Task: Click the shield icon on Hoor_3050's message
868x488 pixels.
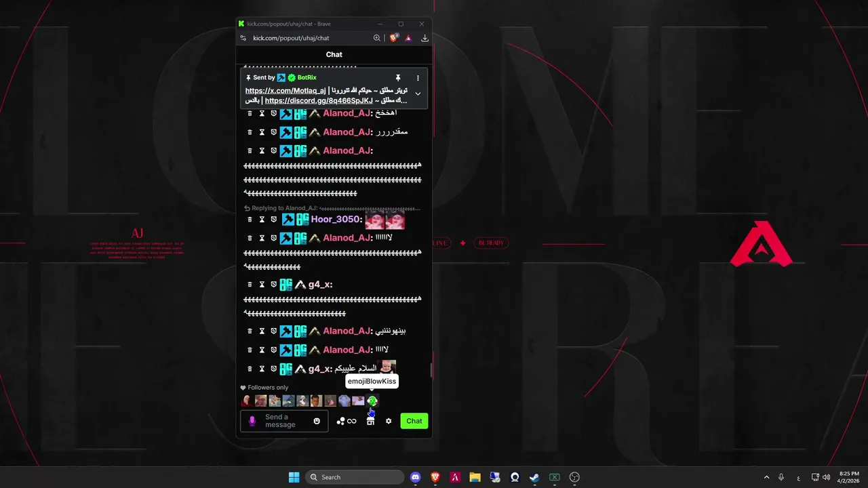Action: 274,219
